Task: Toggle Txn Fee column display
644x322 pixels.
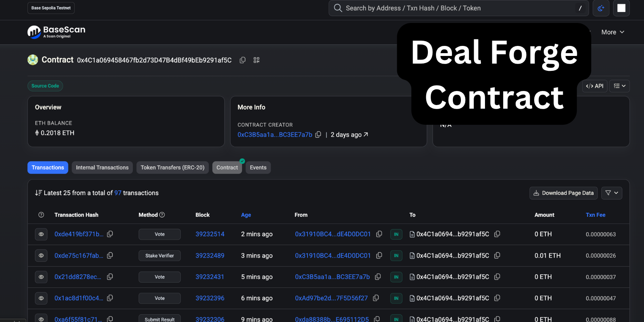Action: (595, 215)
